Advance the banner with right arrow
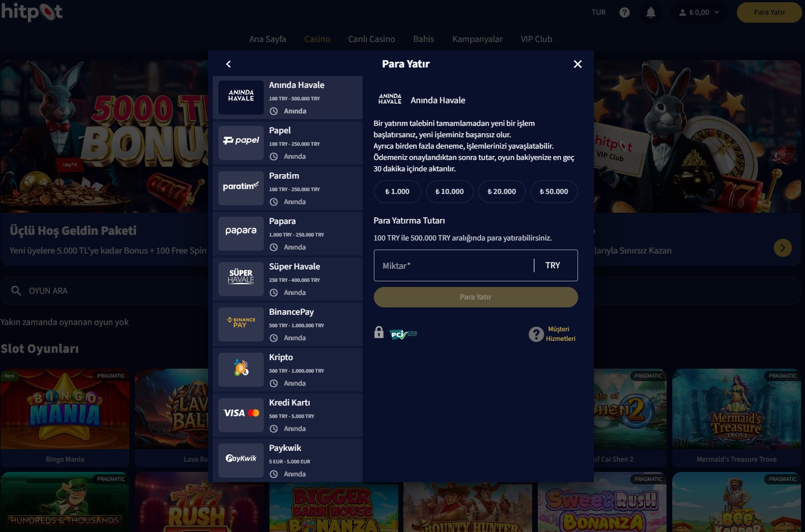This screenshot has width=805, height=532. [782, 248]
